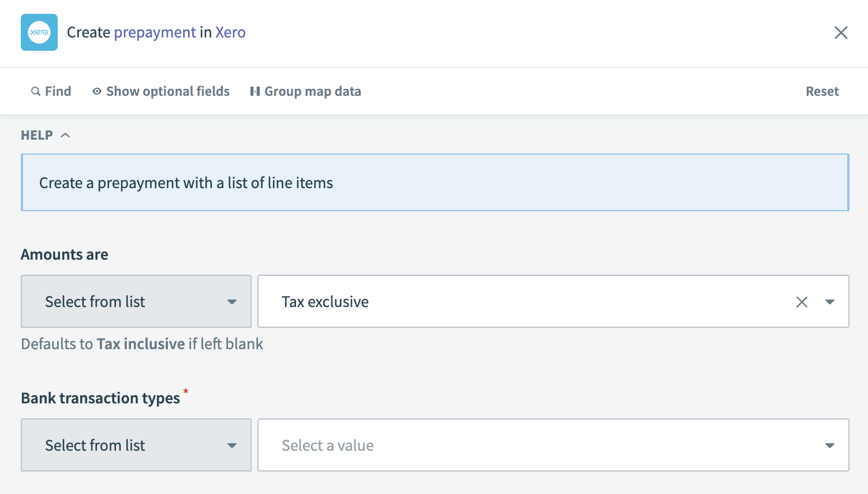Click the Find option
Screen dimensions: 868x494
(x=58, y=91)
